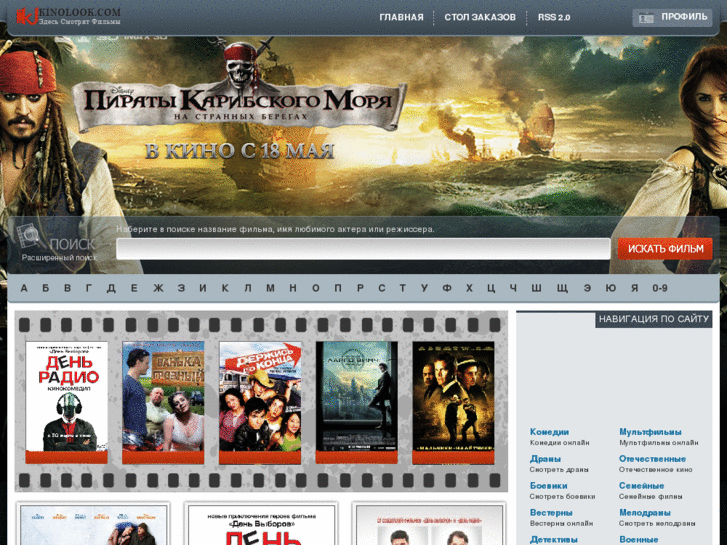Screen dimensions: 727x545
Task: Filter films by letter Ф
Action: coord(447,289)
